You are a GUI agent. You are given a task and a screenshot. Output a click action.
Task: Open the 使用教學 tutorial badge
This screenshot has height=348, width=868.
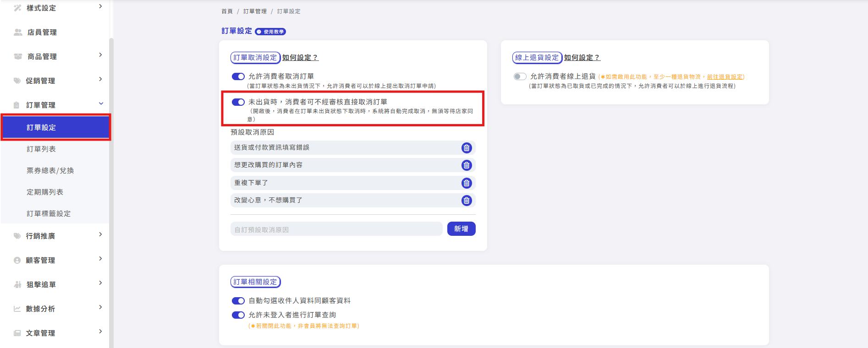270,32
